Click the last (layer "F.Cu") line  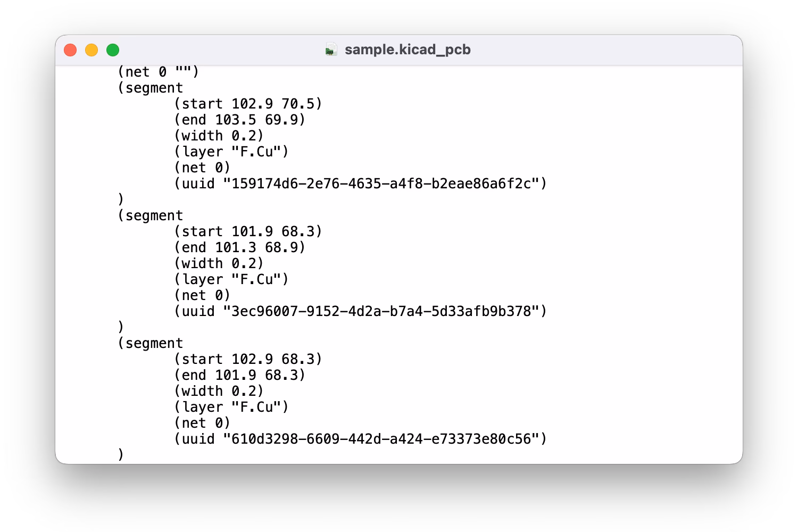coord(231,407)
